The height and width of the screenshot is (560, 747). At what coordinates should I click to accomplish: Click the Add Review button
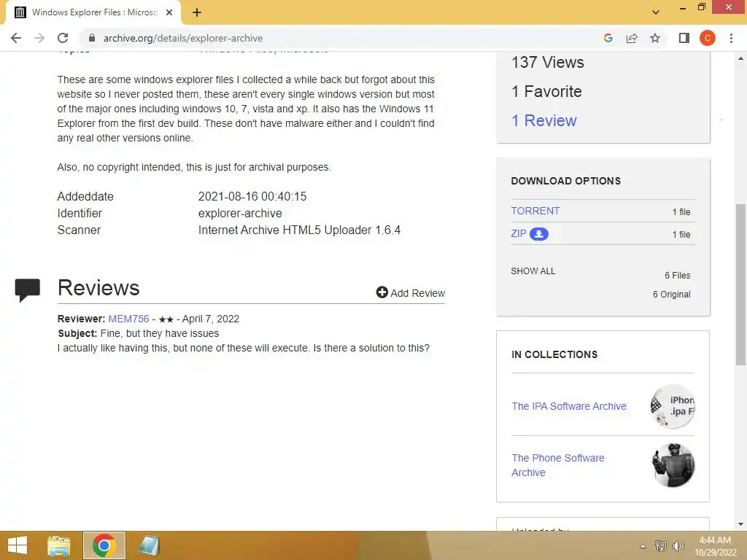[411, 293]
